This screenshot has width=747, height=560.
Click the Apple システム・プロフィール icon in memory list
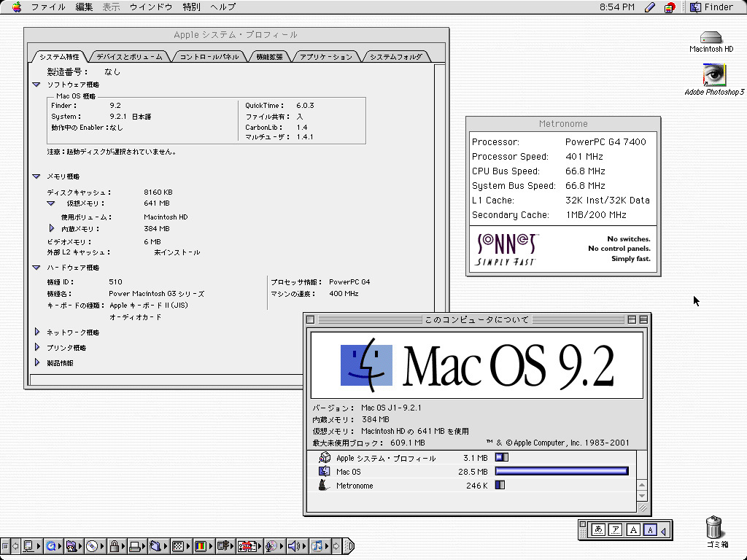point(325,458)
